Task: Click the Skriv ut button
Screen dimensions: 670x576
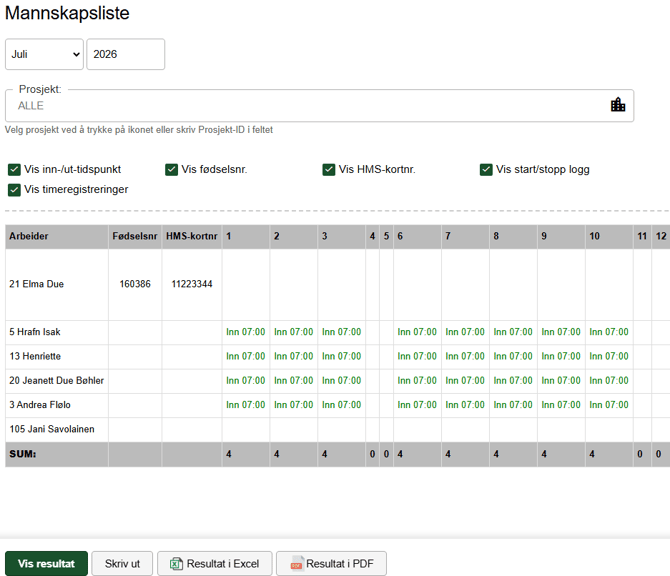Action: (122, 564)
